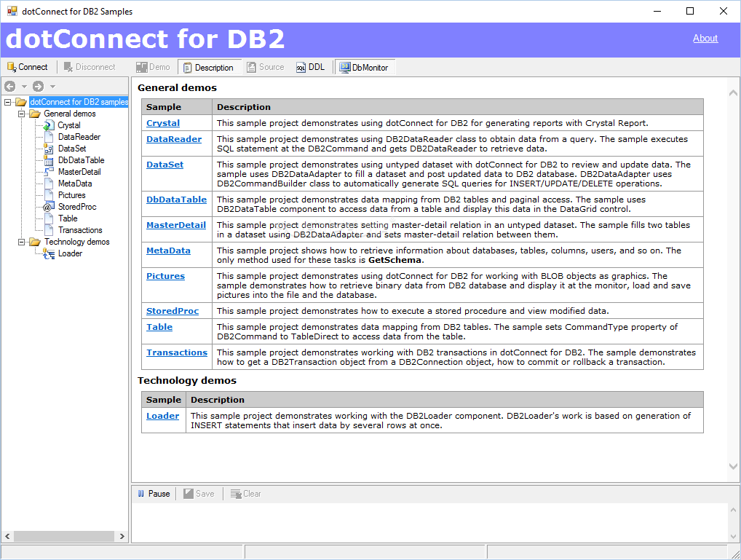Click the Save monitor log button
Viewport: 741px width, 560px height.
point(199,494)
